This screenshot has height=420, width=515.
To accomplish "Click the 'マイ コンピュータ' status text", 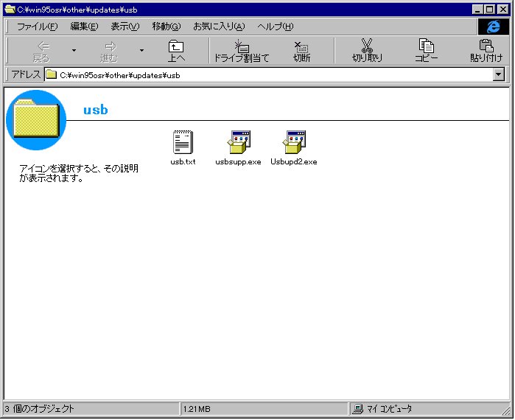I will [x=389, y=409].
